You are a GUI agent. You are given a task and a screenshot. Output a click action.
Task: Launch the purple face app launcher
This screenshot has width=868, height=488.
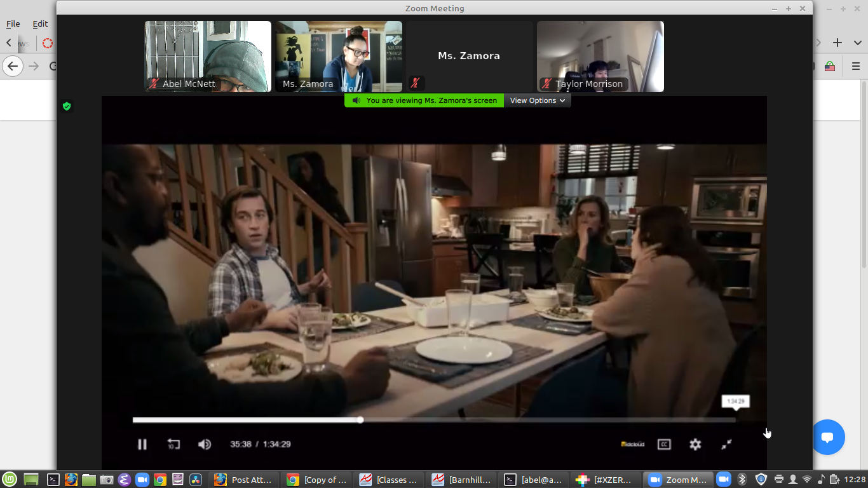[x=178, y=480]
